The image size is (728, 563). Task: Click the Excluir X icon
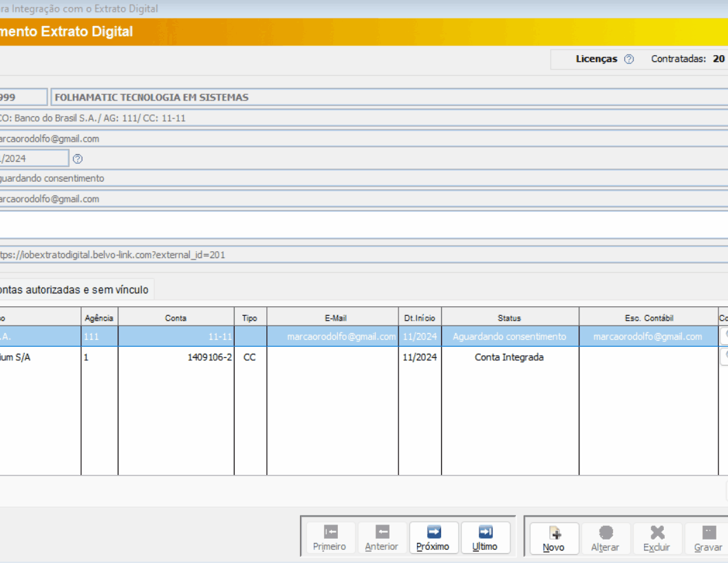(x=657, y=533)
